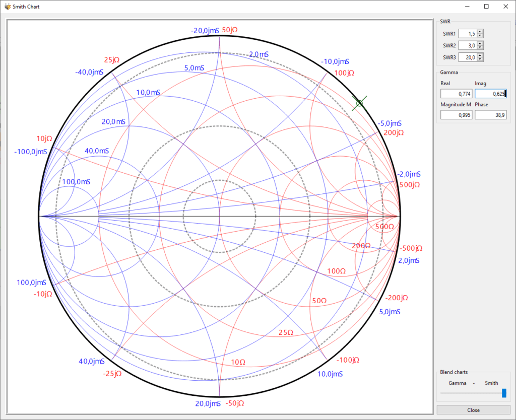Click the 100,0mS conductance label
Viewport: 516px width, 420px height.
coord(76,182)
